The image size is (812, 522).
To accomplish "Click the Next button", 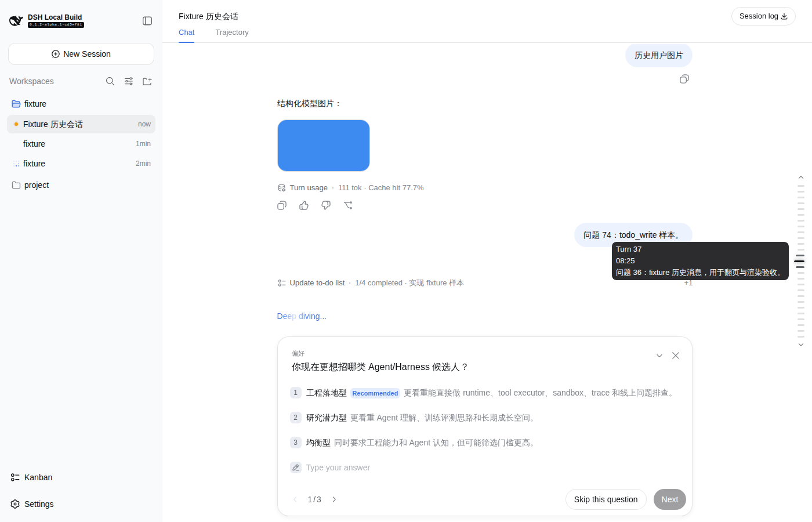I will click(670, 499).
